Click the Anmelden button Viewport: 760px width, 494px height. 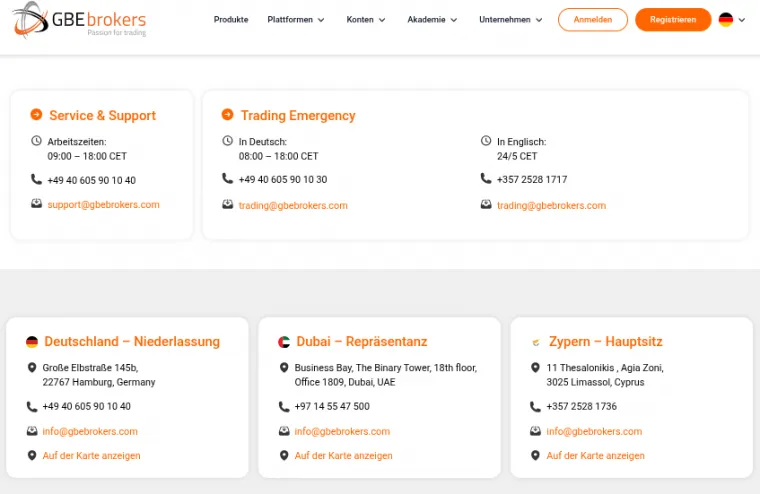tap(593, 20)
